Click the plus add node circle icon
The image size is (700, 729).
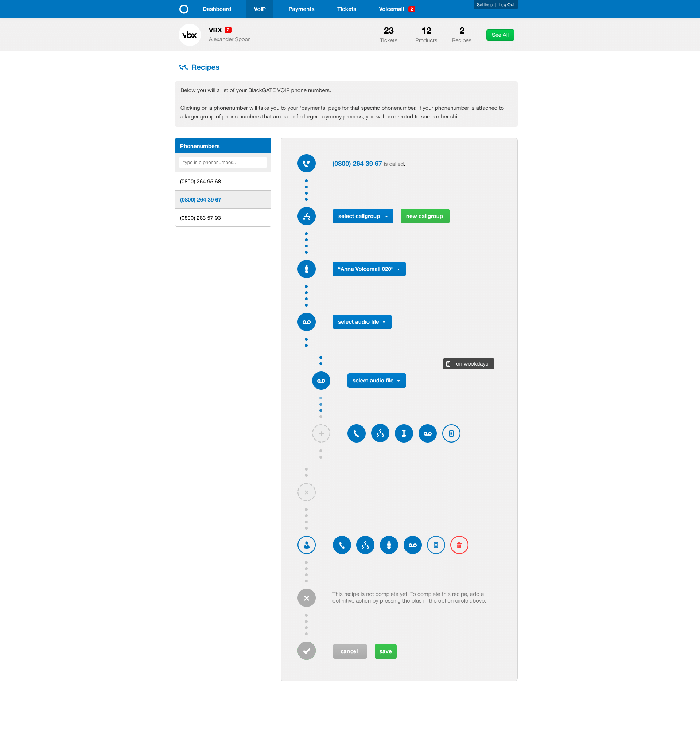click(321, 433)
